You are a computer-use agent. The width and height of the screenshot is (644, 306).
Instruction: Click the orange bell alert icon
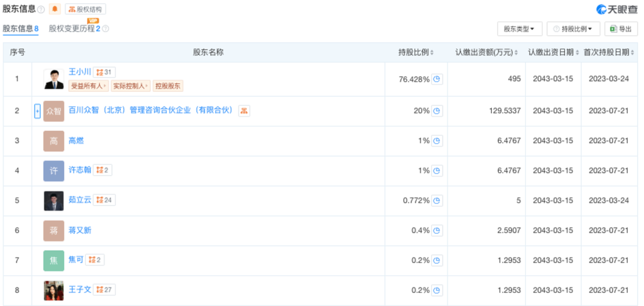(x=55, y=9)
